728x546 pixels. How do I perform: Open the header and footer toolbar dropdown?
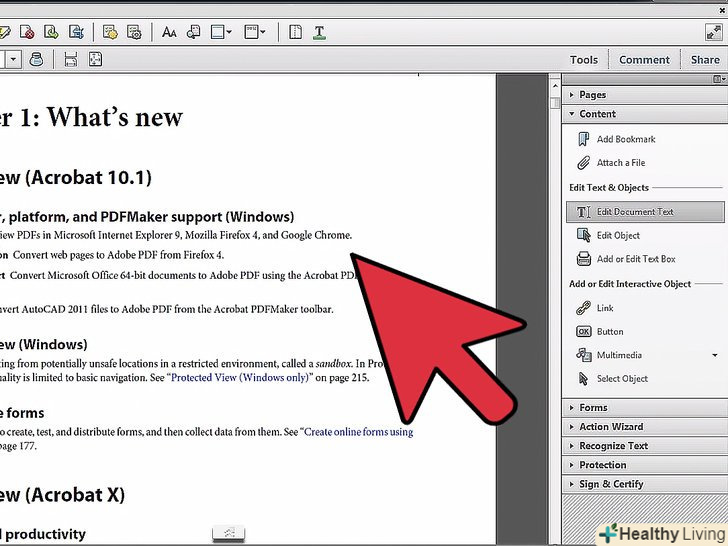[x=221, y=32]
